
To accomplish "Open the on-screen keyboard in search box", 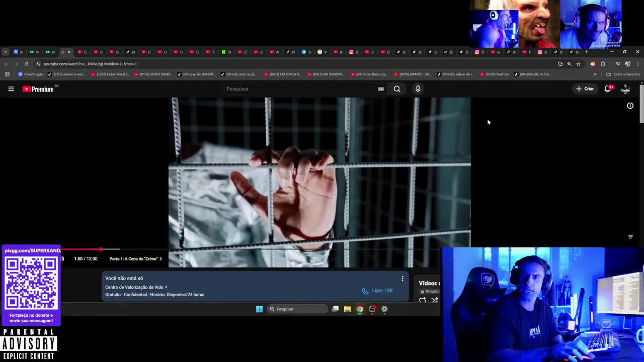I will [x=381, y=89].
